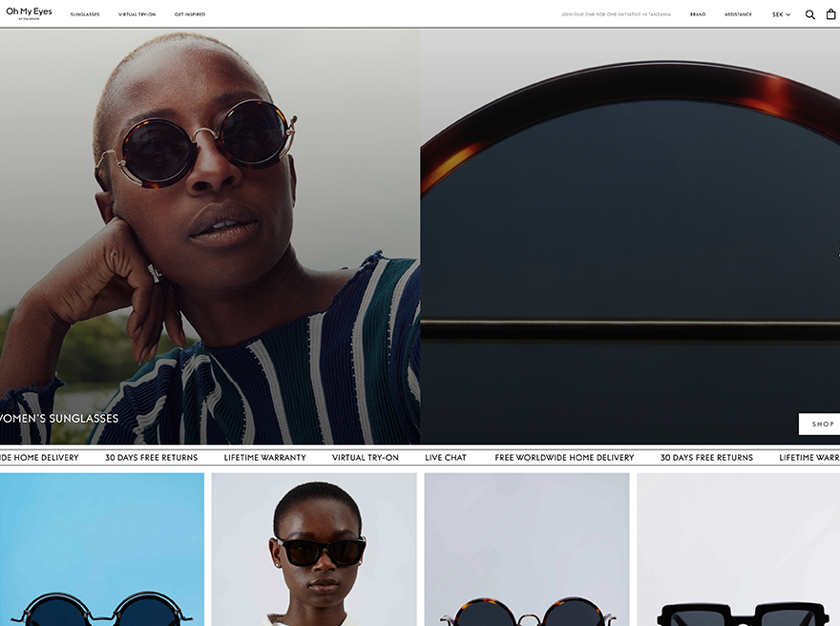Click the tortoise frame close-up hero image
840x626 pixels.
[x=630, y=237]
